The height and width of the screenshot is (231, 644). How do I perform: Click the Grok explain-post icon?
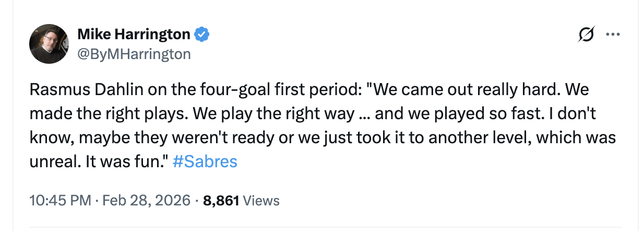586,34
